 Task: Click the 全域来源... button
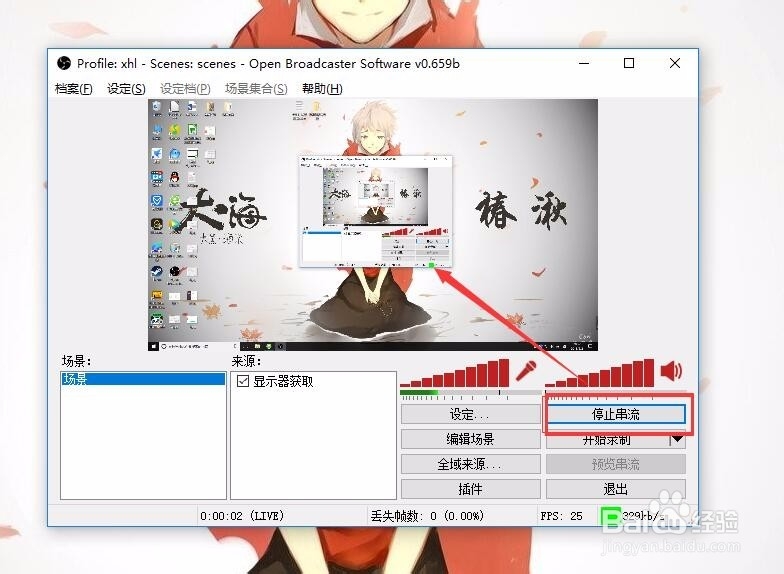point(470,464)
